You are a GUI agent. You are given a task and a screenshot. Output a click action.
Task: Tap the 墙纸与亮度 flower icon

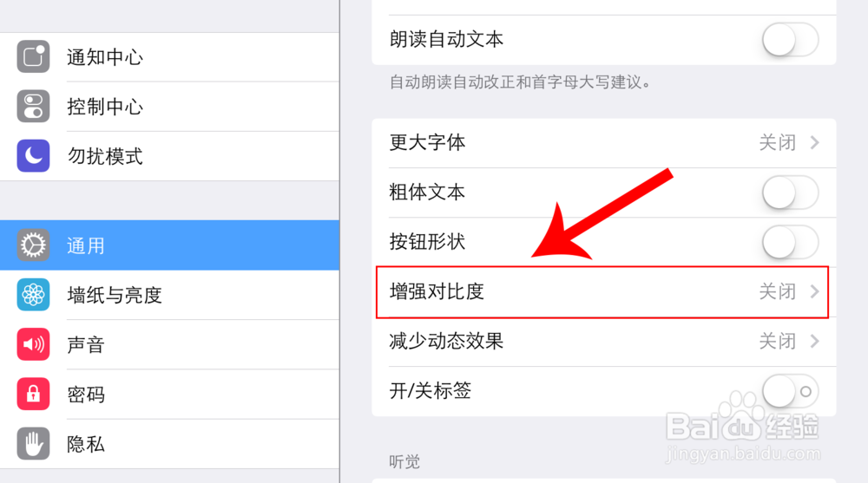(33, 295)
